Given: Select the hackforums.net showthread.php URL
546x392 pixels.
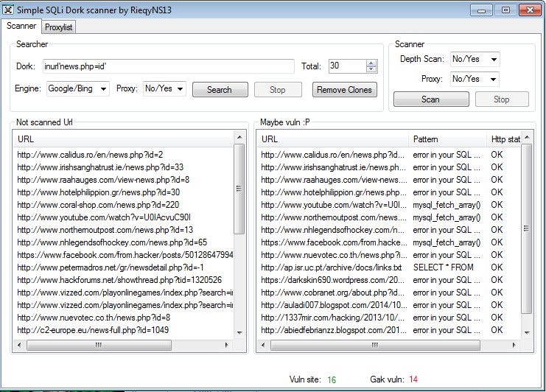Looking at the screenshot, I should pyautogui.click(x=119, y=280).
